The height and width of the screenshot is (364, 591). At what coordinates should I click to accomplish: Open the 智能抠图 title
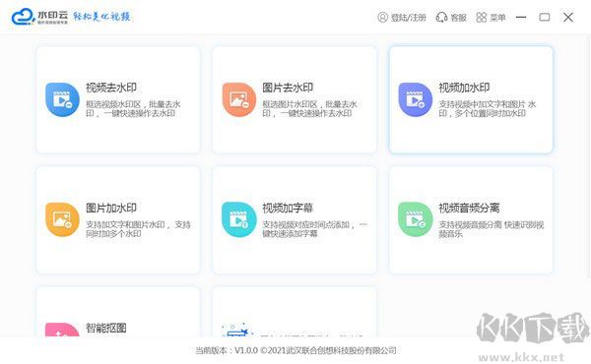pos(106,328)
